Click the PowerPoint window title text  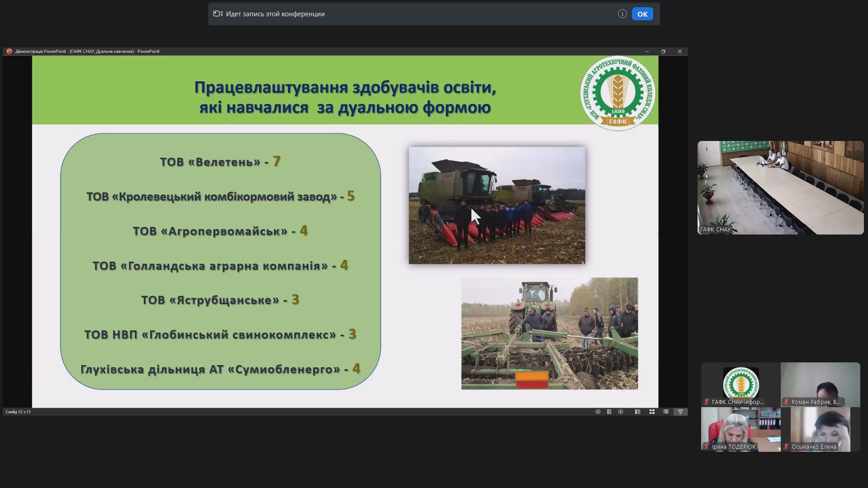(87, 52)
